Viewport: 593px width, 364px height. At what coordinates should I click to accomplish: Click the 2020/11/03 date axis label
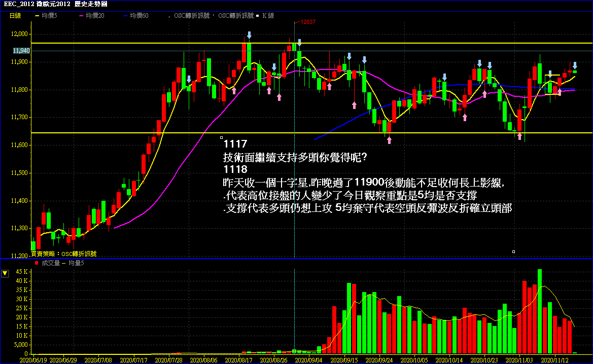[519, 360]
